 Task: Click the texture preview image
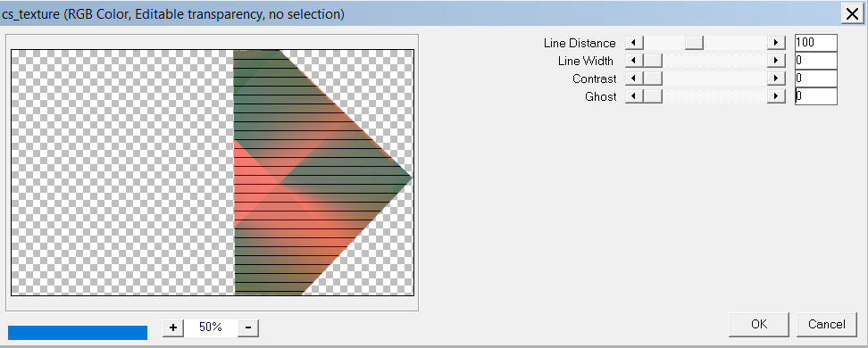pyautogui.click(x=213, y=172)
